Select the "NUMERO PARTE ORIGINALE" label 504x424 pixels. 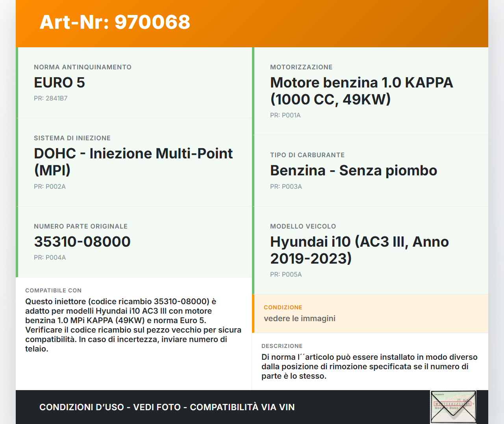tap(81, 227)
